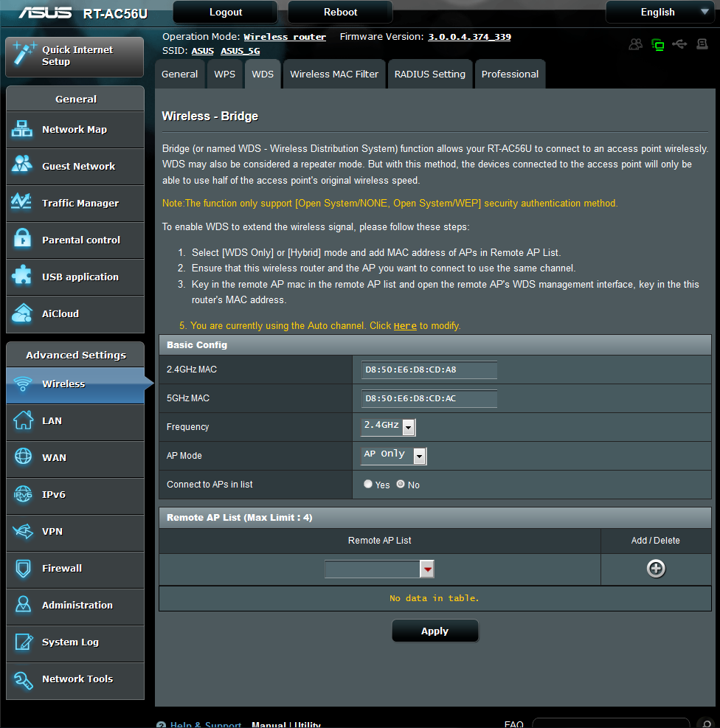Click the RT-AC56U model name text
Viewport: 720px width, 728px height.
coord(115,13)
